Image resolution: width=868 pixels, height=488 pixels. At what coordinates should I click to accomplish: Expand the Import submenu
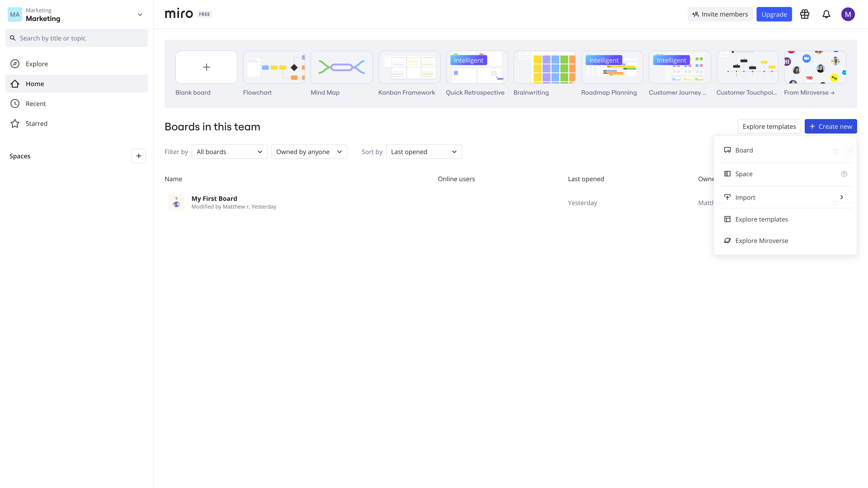(x=785, y=197)
